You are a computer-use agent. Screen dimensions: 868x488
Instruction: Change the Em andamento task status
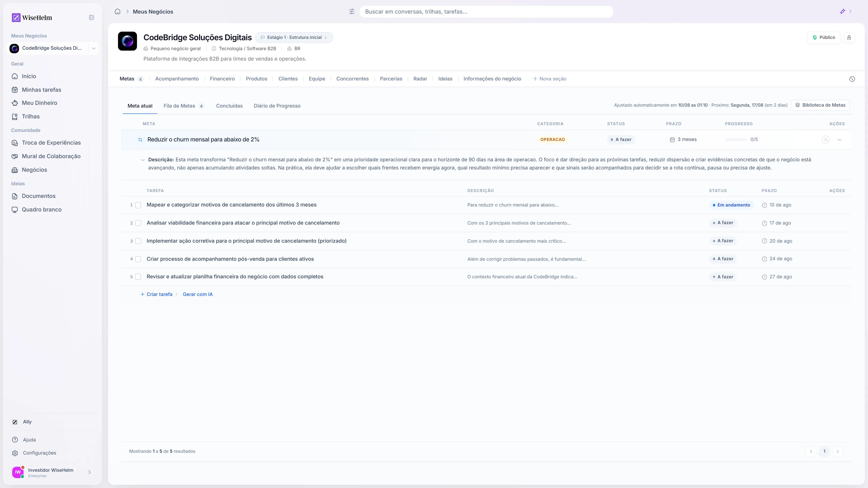731,205
